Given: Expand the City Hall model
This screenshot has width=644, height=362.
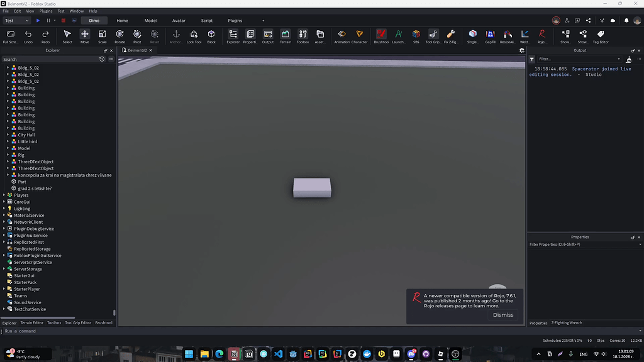Looking at the screenshot, I should click(8, 134).
